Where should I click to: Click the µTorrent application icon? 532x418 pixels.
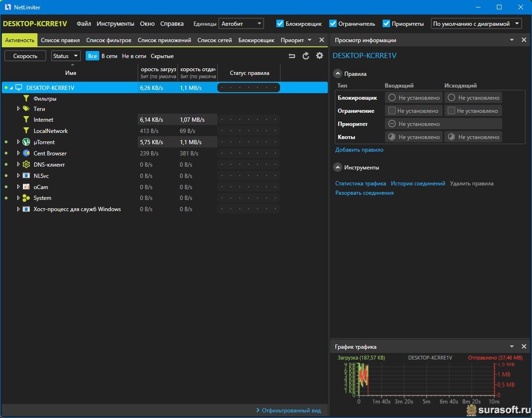(x=26, y=142)
